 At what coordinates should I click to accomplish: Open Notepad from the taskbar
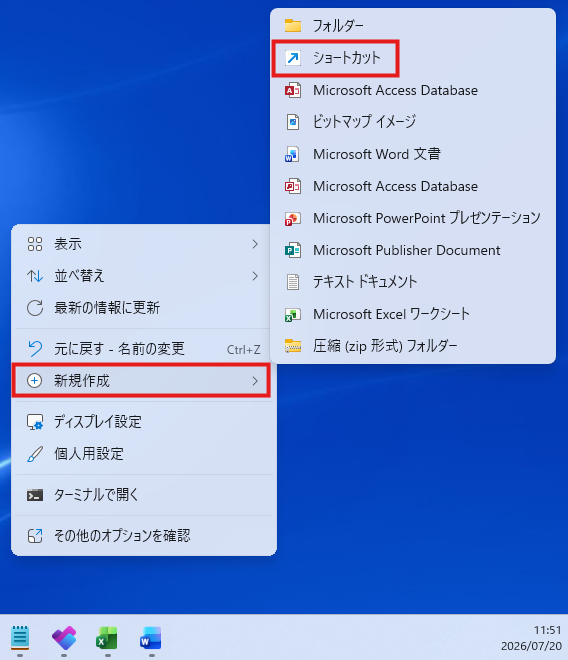(x=20, y=638)
